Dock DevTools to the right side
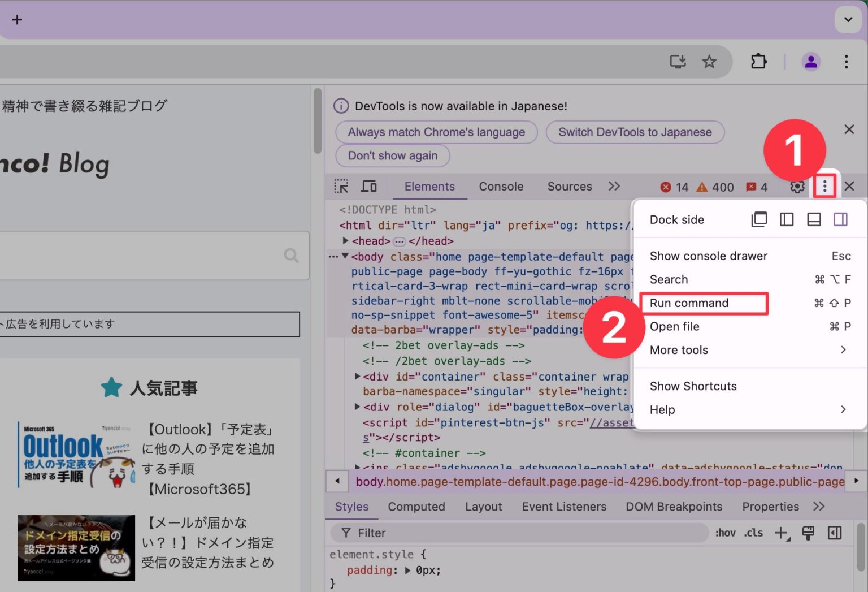Viewport: 868px width, 592px height. pyautogui.click(x=840, y=219)
